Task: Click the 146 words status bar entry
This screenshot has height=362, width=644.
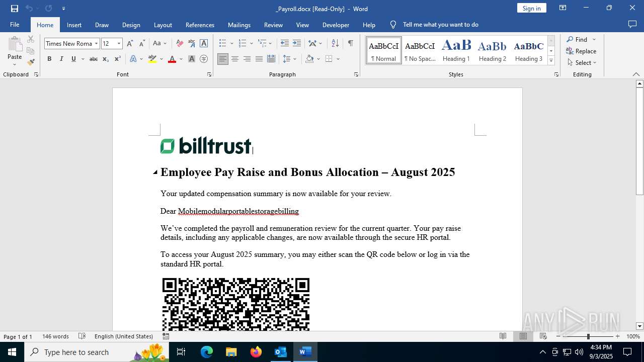Action: pos(55,336)
